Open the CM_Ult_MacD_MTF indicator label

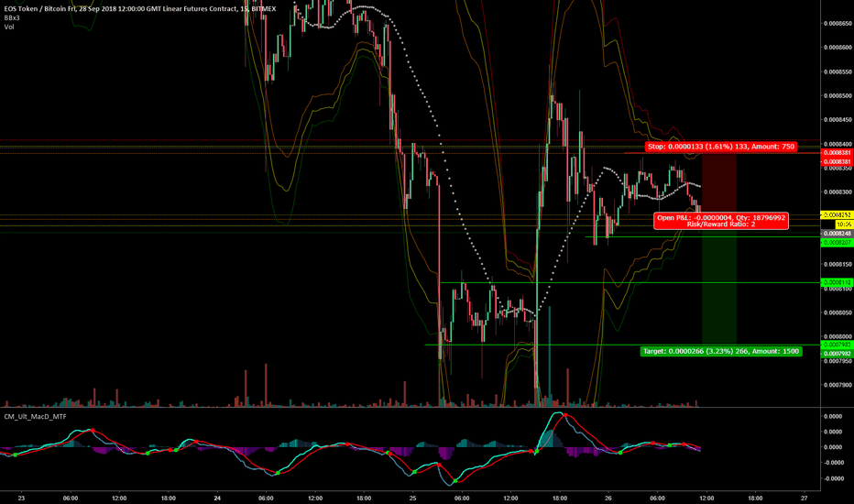tap(36, 416)
